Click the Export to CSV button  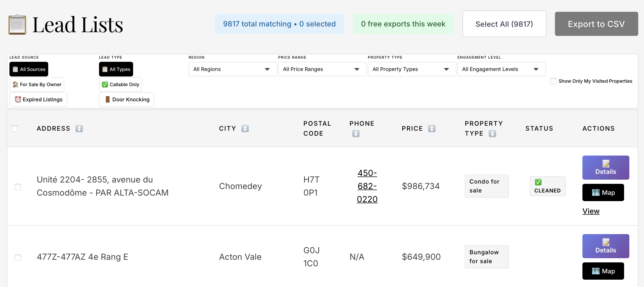pyautogui.click(x=596, y=24)
